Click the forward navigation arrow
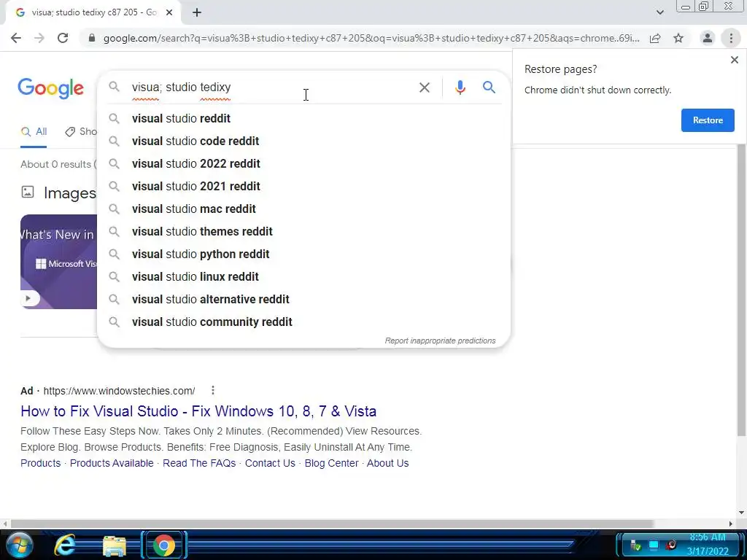The width and height of the screenshot is (747, 560). (x=39, y=38)
